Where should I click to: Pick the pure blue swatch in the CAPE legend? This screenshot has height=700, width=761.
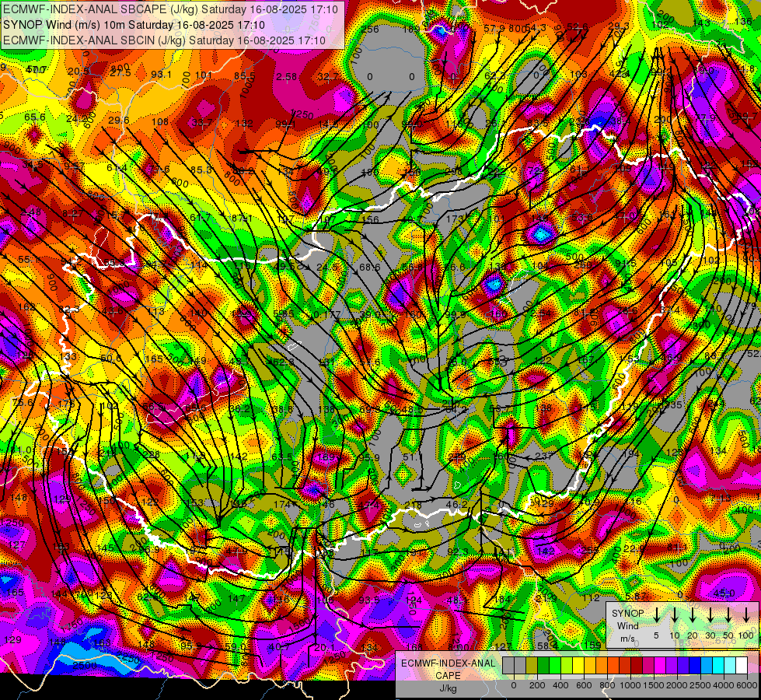(694, 666)
